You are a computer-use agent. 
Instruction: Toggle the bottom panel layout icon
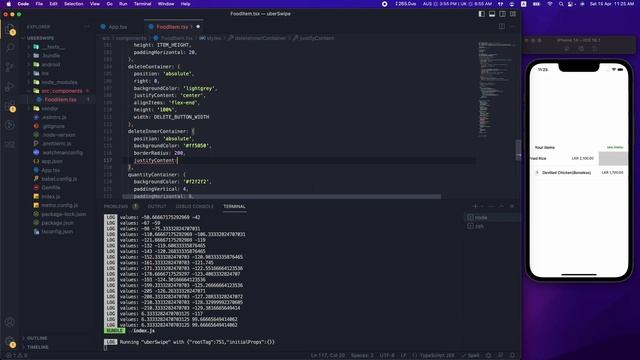pos(492,14)
